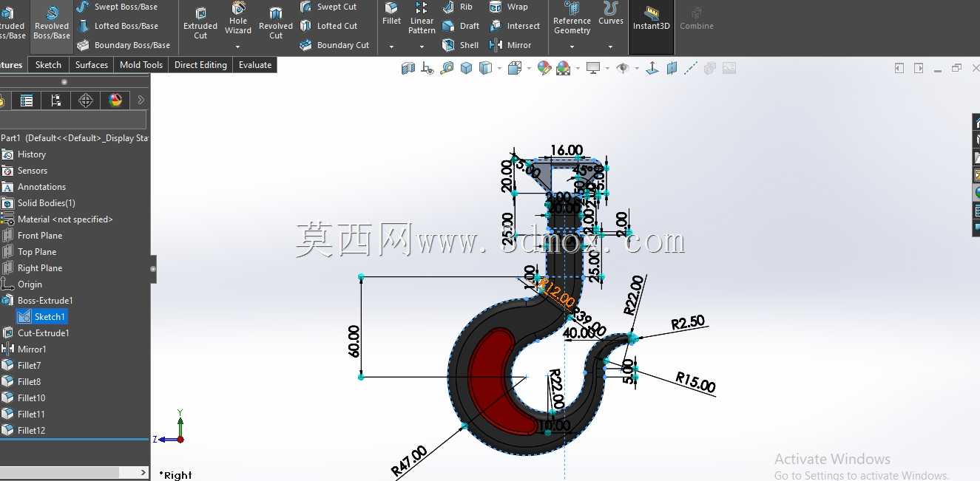Screen dimensions: 980x481
Task: Open the Direct Editing tab
Action: coord(200,65)
